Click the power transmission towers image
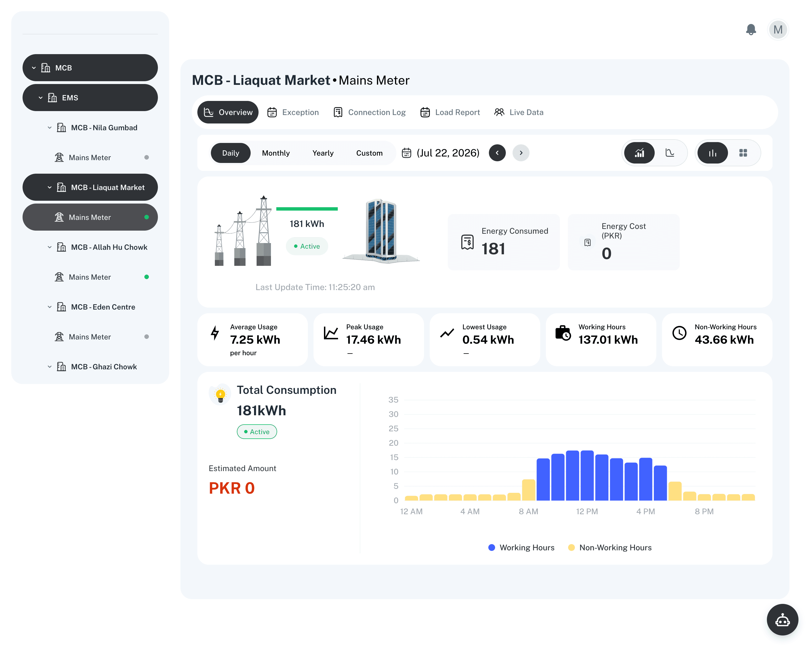Screen dimensions: 812x649 pyautogui.click(x=243, y=231)
